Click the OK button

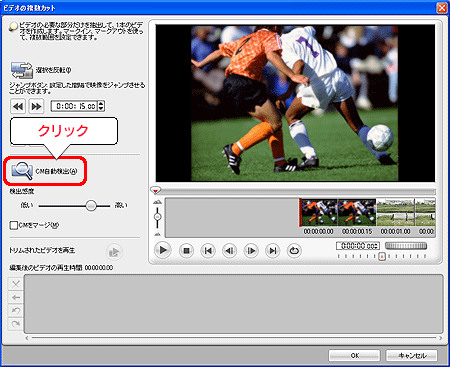(x=354, y=355)
